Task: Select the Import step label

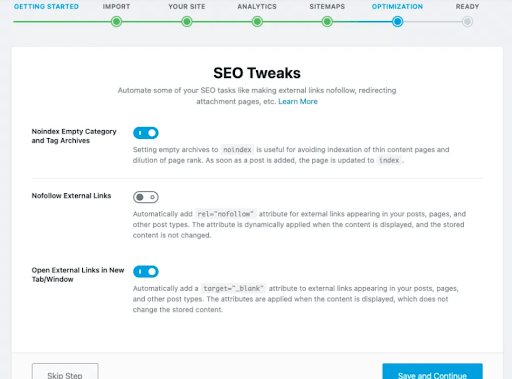Action: 116,6
